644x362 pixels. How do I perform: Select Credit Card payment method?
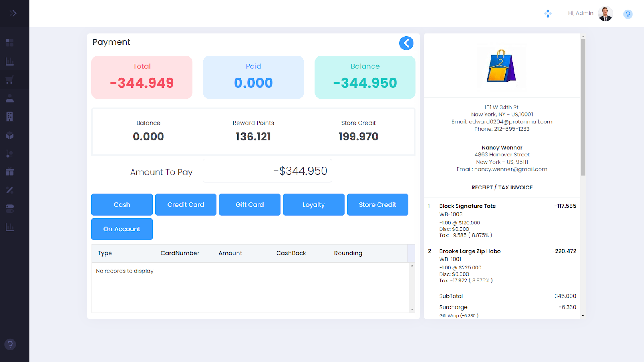point(186,205)
